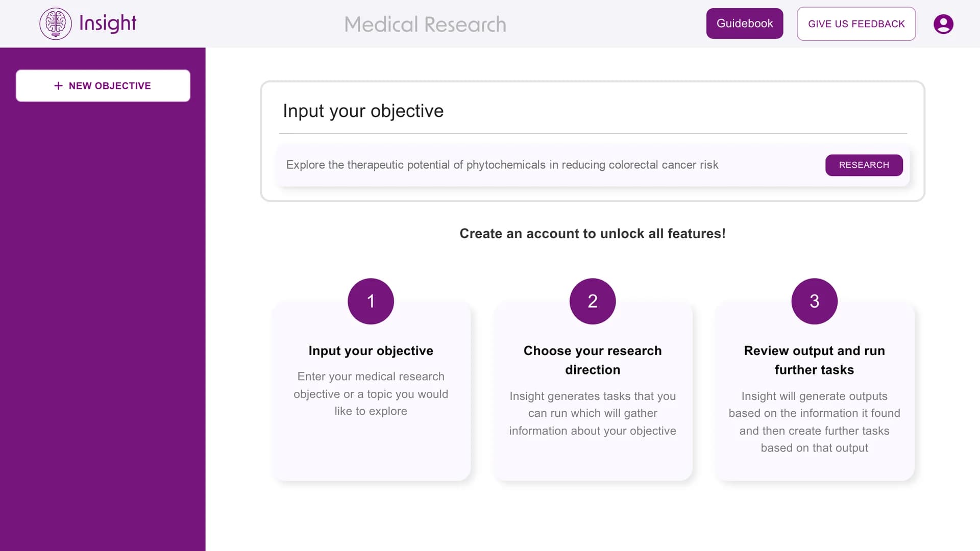Click the 'Input your objective' panel heading

click(x=363, y=111)
